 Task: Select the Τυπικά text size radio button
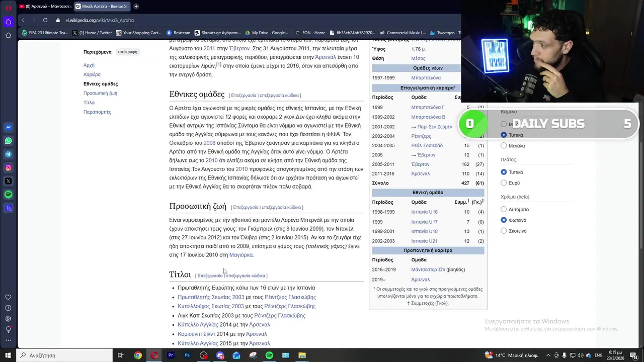pyautogui.click(x=504, y=135)
